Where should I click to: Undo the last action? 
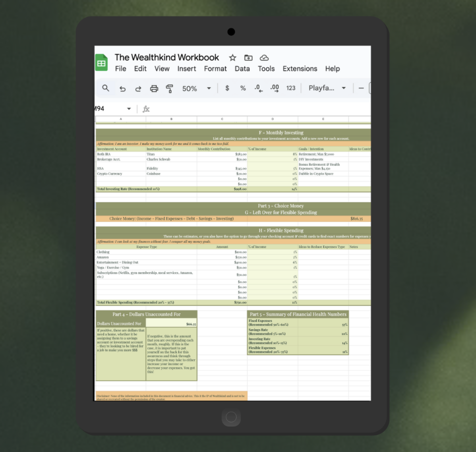(x=123, y=89)
